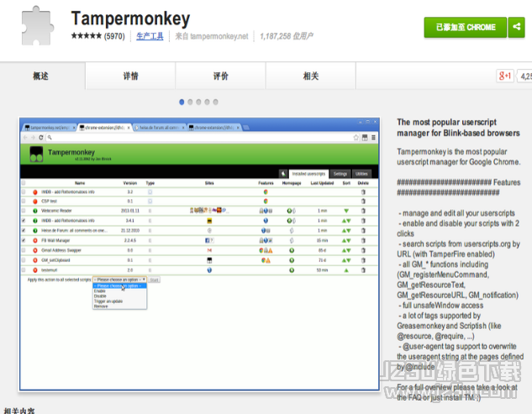Click red status icon of CSP test script
Viewport: 532px width, 414px height.
click(35, 201)
